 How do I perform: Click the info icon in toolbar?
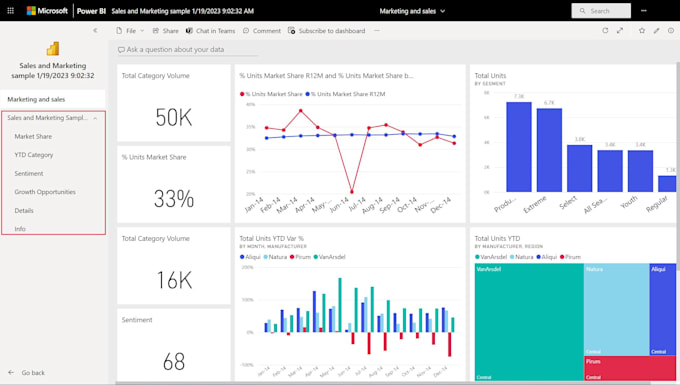pos(671,30)
